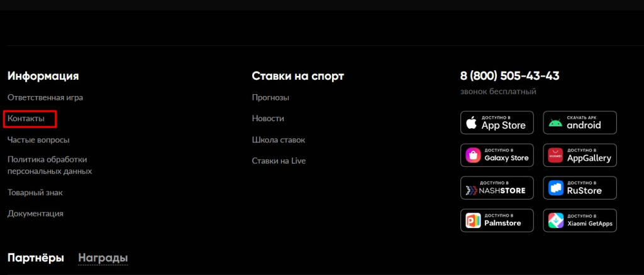Open the RuStore download badge

click(x=579, y=188)
